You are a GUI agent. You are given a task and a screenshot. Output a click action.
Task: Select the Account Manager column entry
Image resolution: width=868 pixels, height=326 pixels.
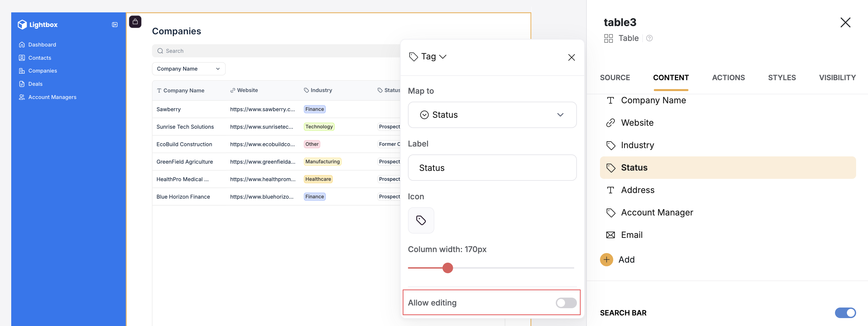point(727,213)
